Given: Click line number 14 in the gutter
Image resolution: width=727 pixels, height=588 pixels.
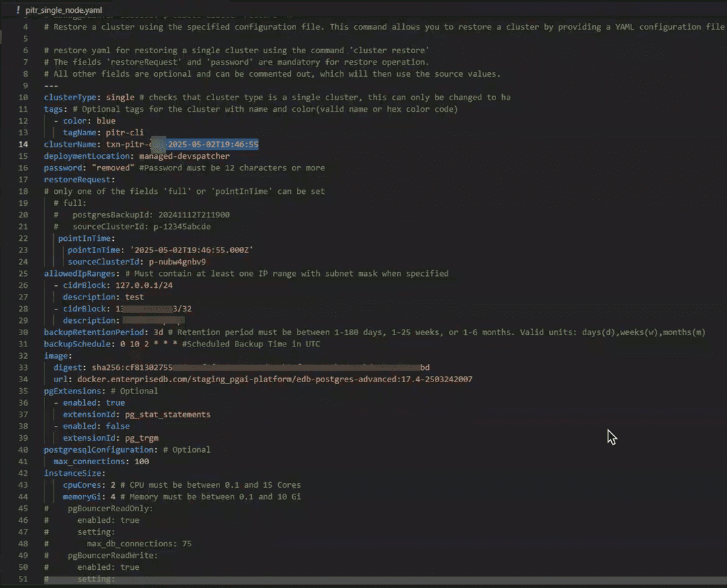Looking at the screenshot, I should click(23, 144).
